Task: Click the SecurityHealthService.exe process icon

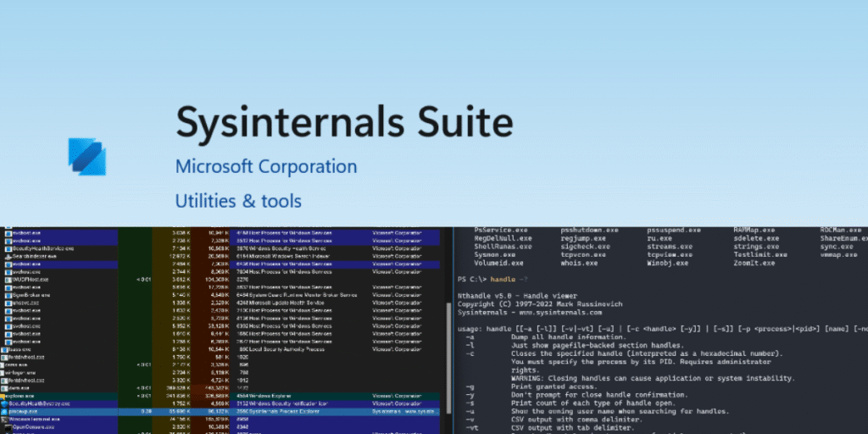Action: 8,248
